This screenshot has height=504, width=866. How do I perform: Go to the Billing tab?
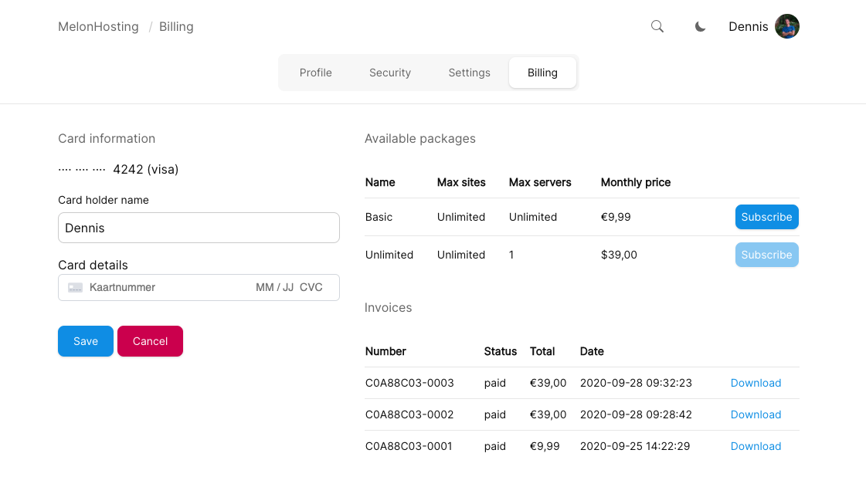point(542,73)
